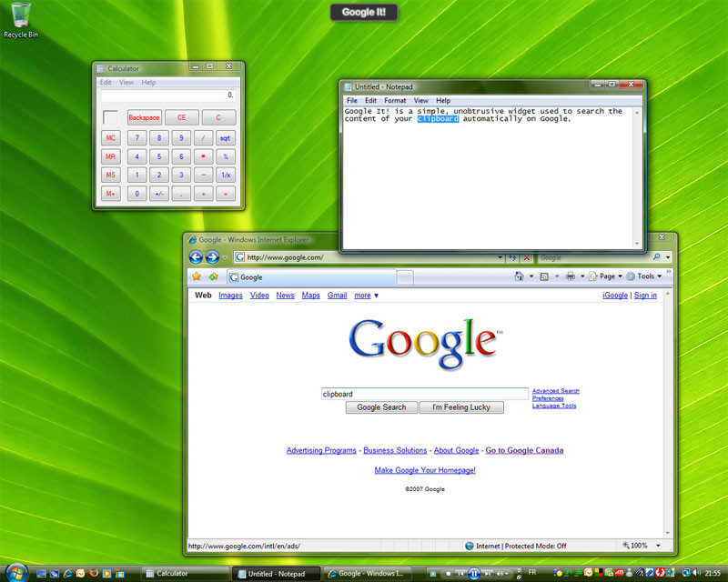The image size is (728, 582).
Task: Click the IE page vertical scrollbar
Action: click(668, 413)
